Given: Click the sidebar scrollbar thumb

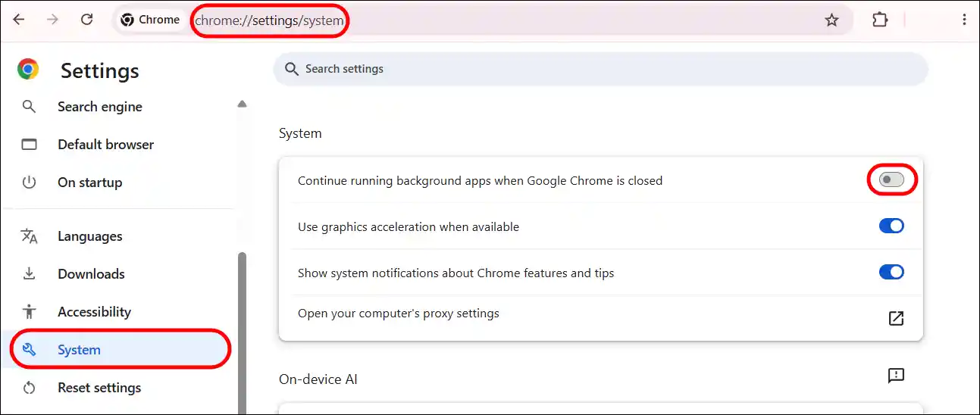Looking at the screenshot, I should [242, 333].
